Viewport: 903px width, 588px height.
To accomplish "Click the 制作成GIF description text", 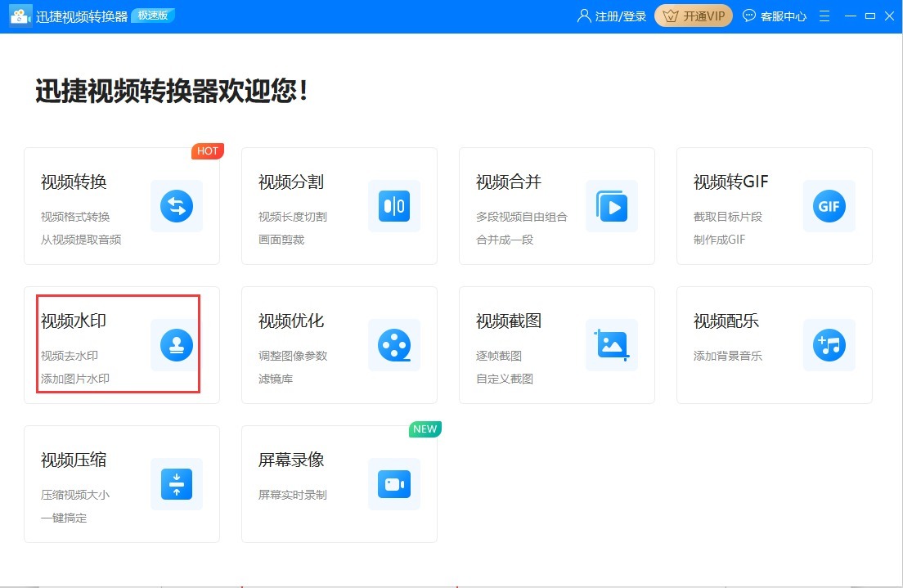I will click(719, 240).
